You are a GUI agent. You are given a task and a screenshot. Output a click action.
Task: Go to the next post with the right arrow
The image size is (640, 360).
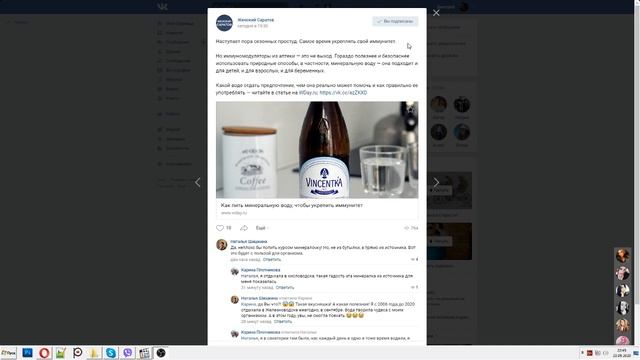coord(436,182)
